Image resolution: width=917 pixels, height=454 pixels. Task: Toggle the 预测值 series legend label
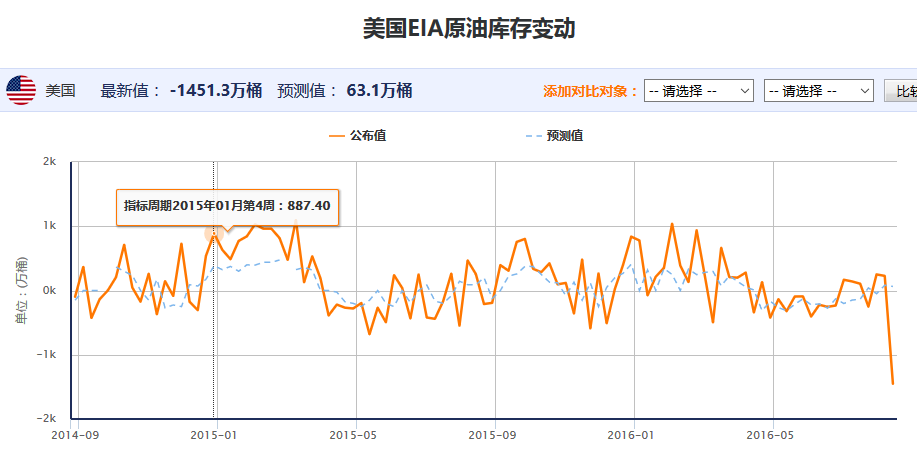(565, 136)
